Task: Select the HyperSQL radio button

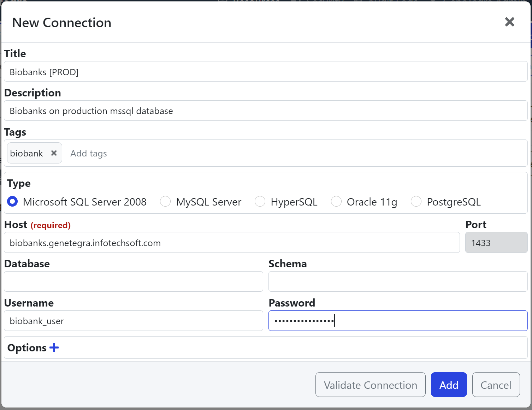Action: tap(260, 202)
